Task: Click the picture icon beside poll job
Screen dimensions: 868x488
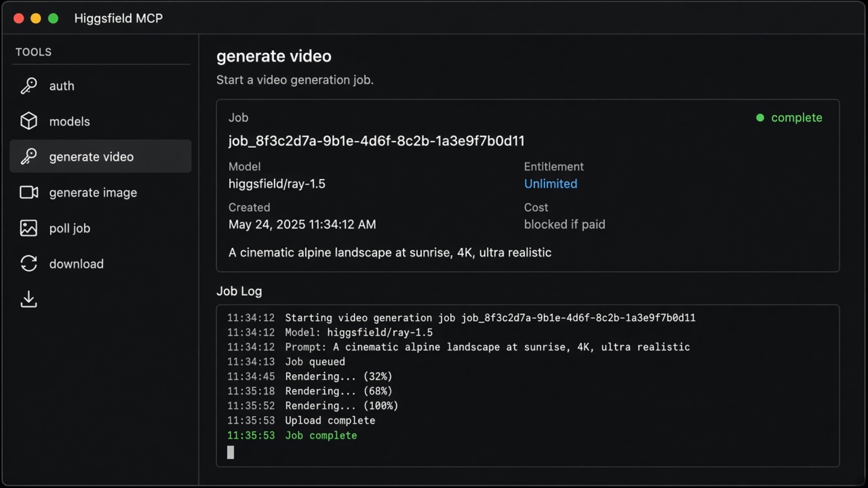Action: click(x=28, y=228)
